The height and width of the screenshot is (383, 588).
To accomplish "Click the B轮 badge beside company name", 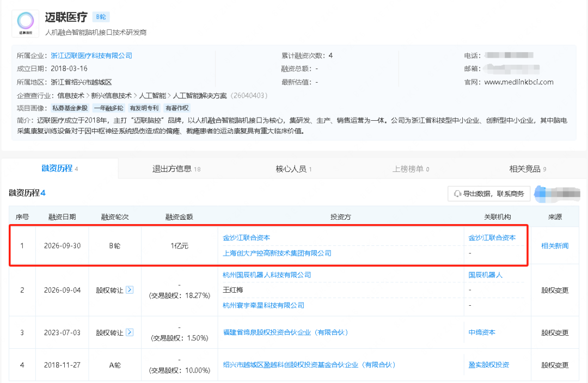I will (101, 17).
